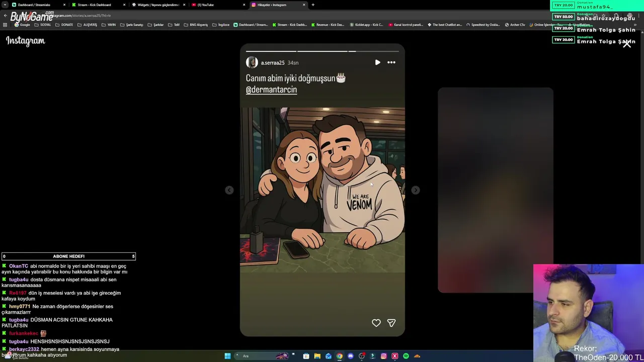Open the SOSYAL bookmarks folder
644x362 pixels.
pyautogui.click(x=43, y=25)
